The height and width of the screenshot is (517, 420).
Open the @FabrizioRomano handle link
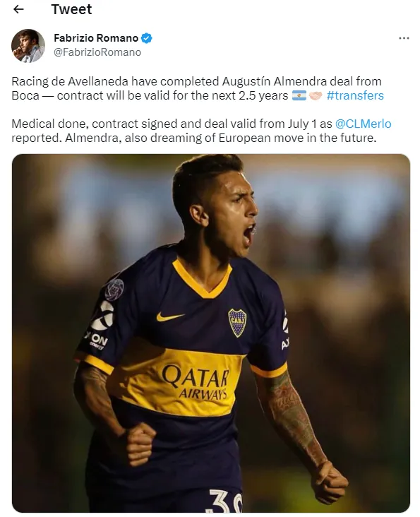pos(97,52)
